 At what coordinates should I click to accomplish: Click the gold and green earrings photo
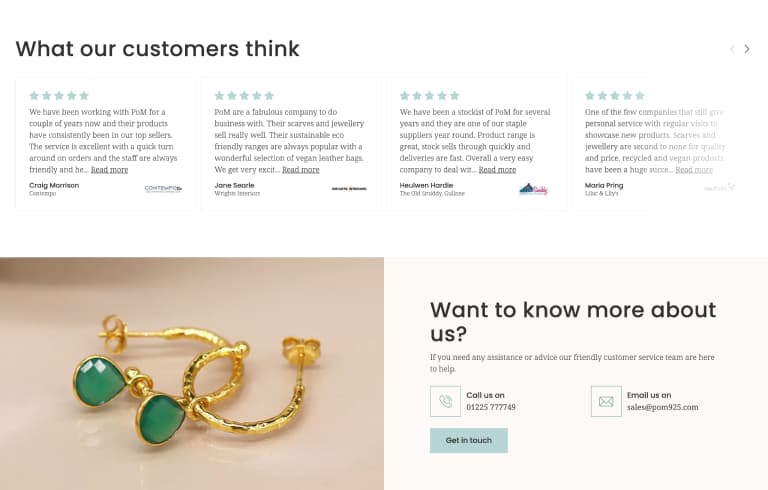click(x=192, y=373)
